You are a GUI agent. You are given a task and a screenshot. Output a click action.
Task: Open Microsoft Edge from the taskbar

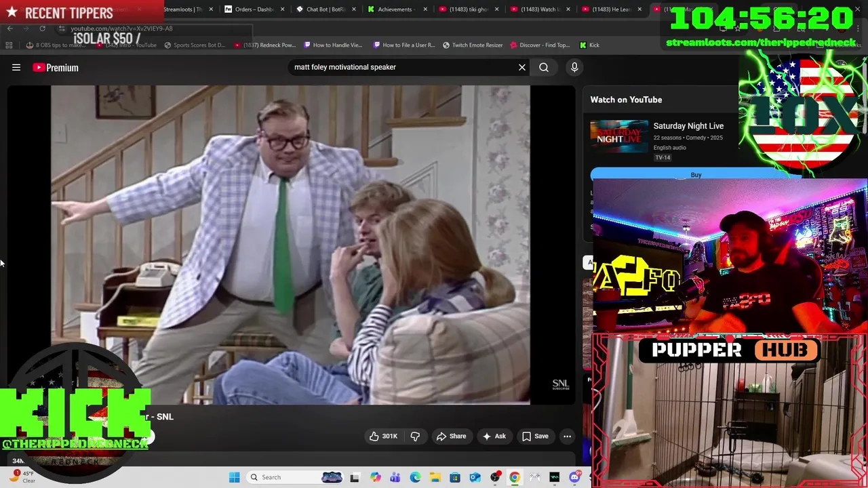[x=415, y=477]
